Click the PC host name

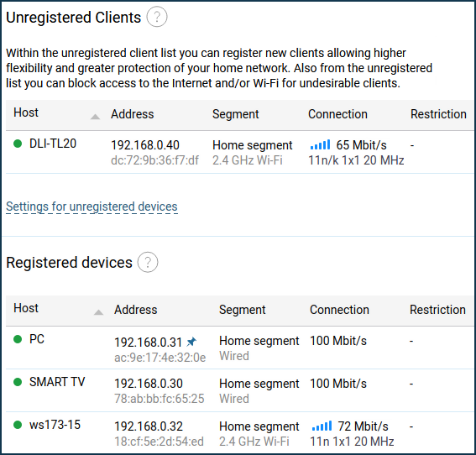pyautogui.click(x=37, y=339)
